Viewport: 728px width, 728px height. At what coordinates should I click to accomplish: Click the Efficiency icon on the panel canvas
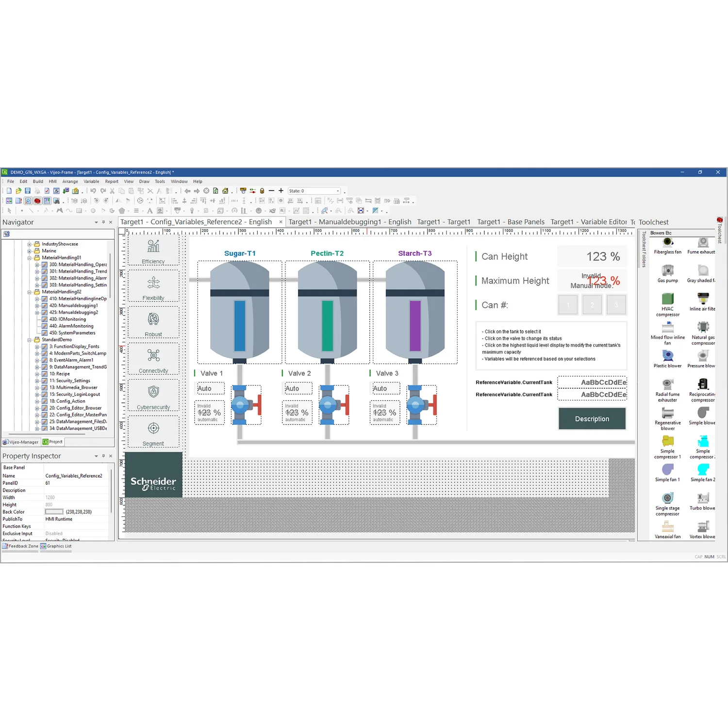pos(153,247)
